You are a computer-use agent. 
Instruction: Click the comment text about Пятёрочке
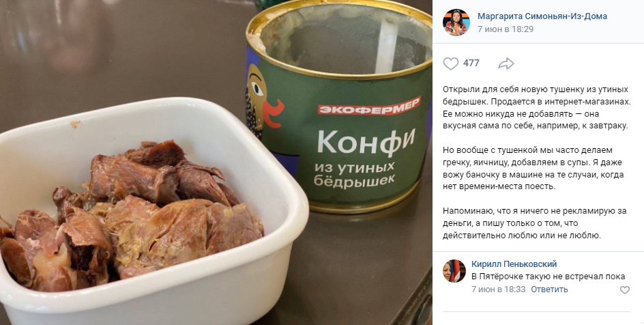tap(548, 277)
